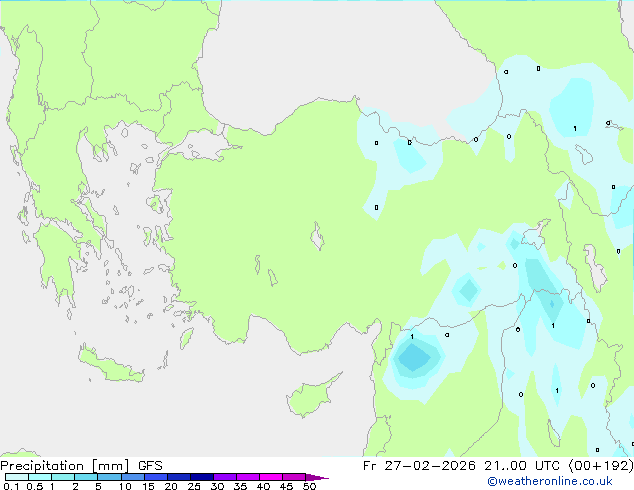634x490 pixels.
Task: Click the 'Fr' weekday label
Action: [x=369, y=466]
